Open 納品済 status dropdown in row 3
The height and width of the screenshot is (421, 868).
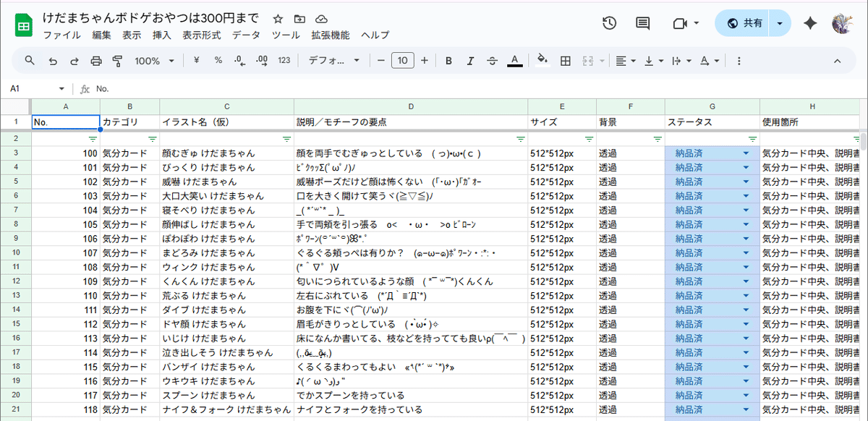745,153
